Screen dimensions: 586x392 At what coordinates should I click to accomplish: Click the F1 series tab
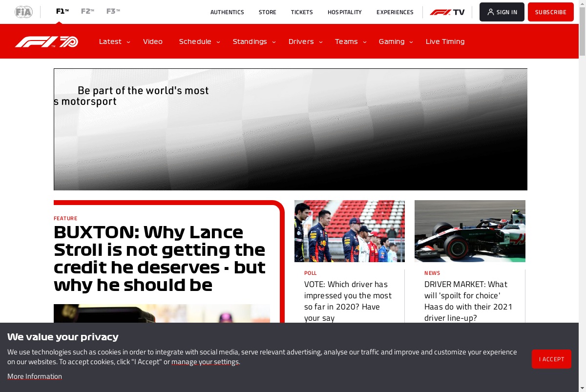[63, 11]
